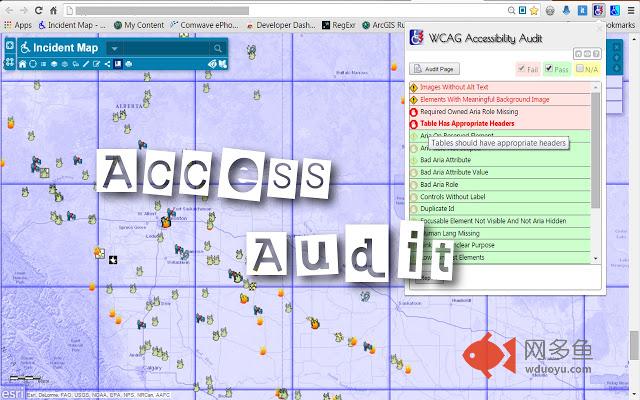The height and width of the screenshot is (400, 640).
Task: Open the Apps bookmarks shortcut
Action: pos(18,25)
